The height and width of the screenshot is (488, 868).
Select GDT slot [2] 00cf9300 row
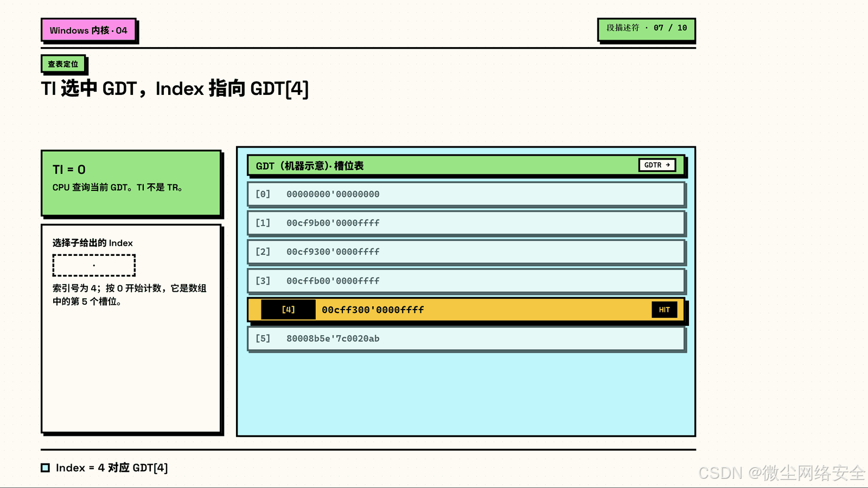point(466,252)
